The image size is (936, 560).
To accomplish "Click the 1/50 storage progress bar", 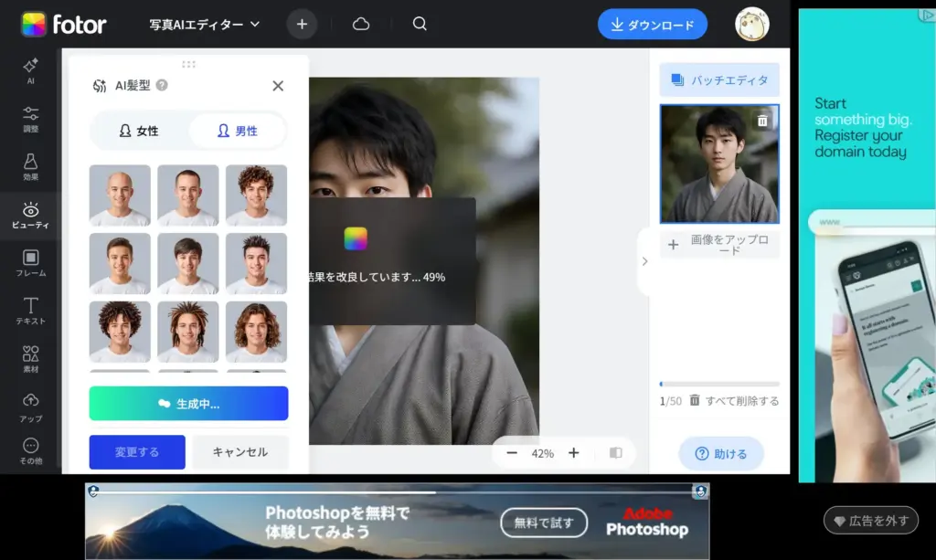I will (719, 384).
